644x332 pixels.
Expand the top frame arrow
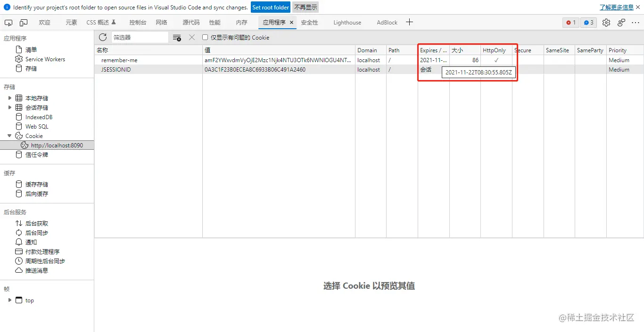coord(9,300)
